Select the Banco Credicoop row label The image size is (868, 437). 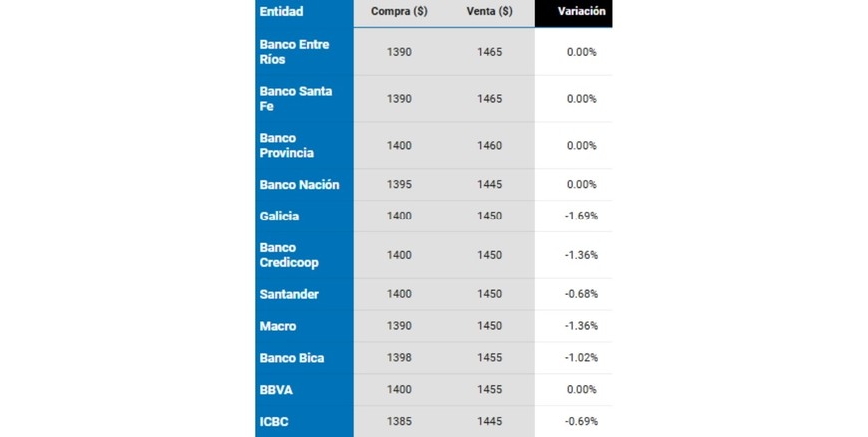pos(290,255)
